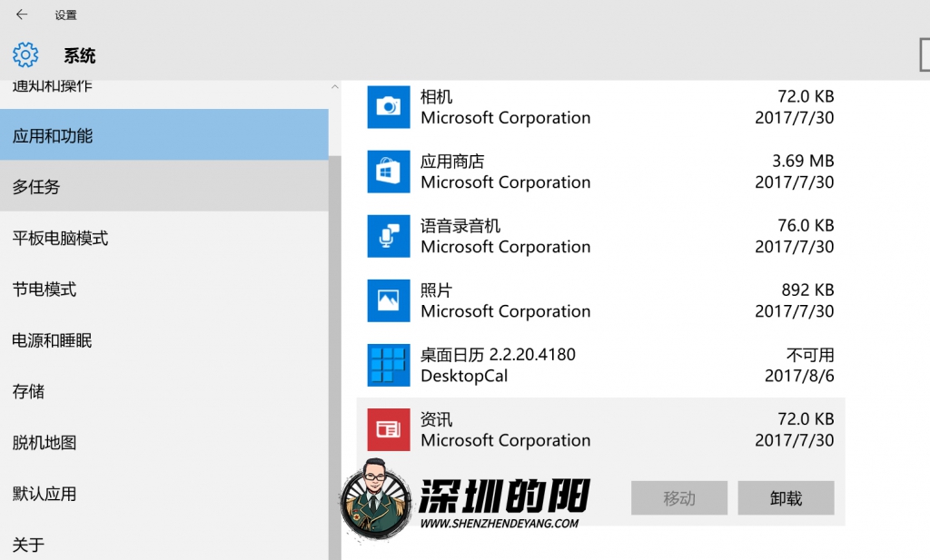Click sidebar scrollbar up arrow
The width and height of the screenshot is (930, 560).
click(x=335, y=86)
